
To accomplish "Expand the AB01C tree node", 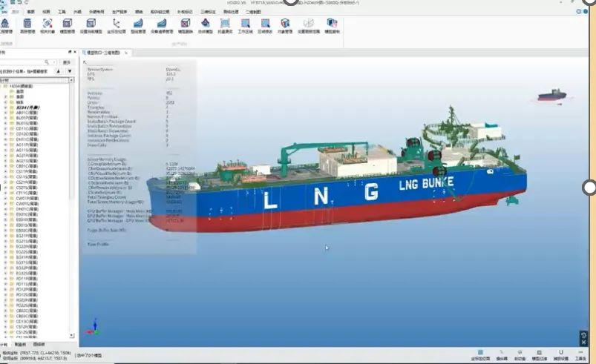I will pyautogui.click(x=4, y=112).
